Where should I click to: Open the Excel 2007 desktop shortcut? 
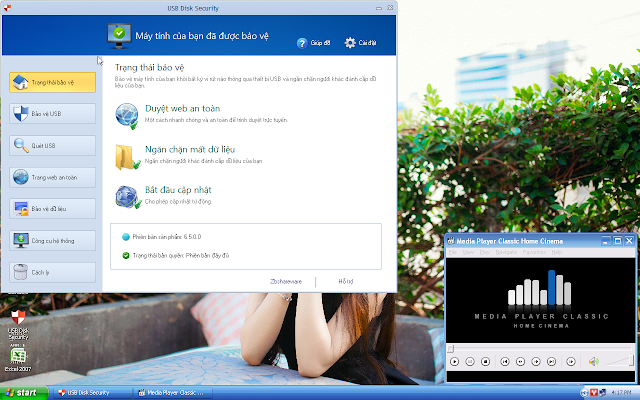click(x=18, y=360)
